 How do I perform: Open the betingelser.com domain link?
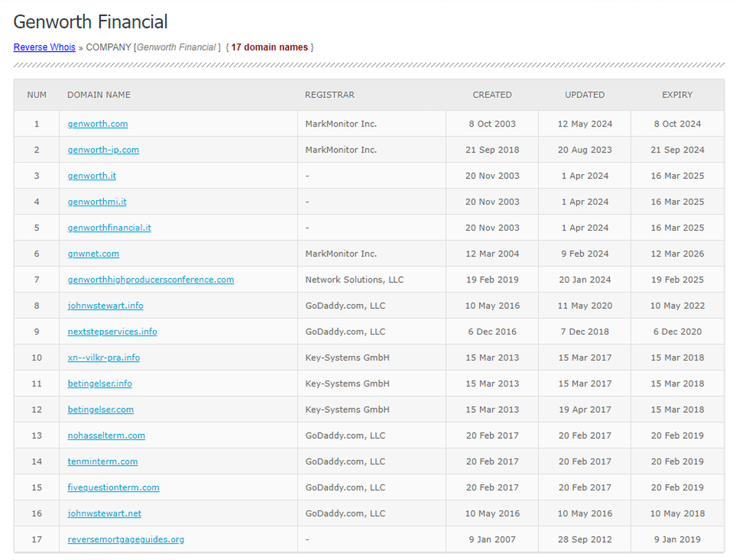tap(100, 409)
